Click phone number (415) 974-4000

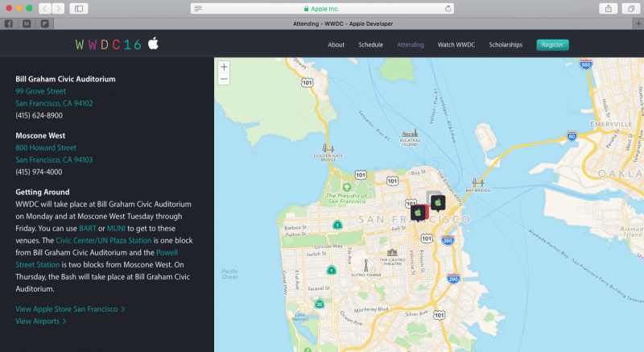pos(39,172)
